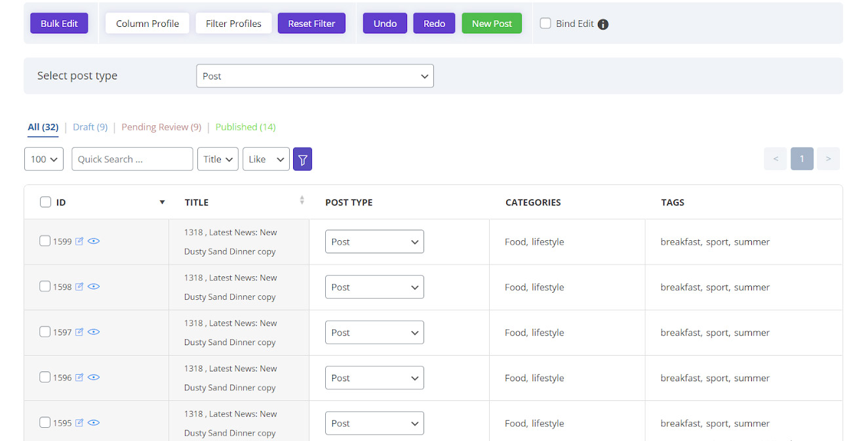Image resolution: width=868 pixels, height=441 pixels.
Task: Open Post Type dropdown for row 1598
Action: pos(374,287)
